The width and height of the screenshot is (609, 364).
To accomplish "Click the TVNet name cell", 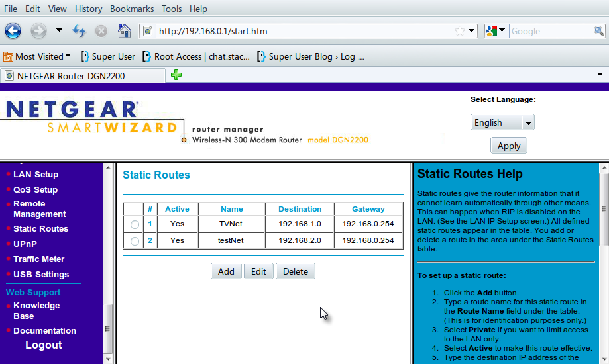I will point(231,224).
